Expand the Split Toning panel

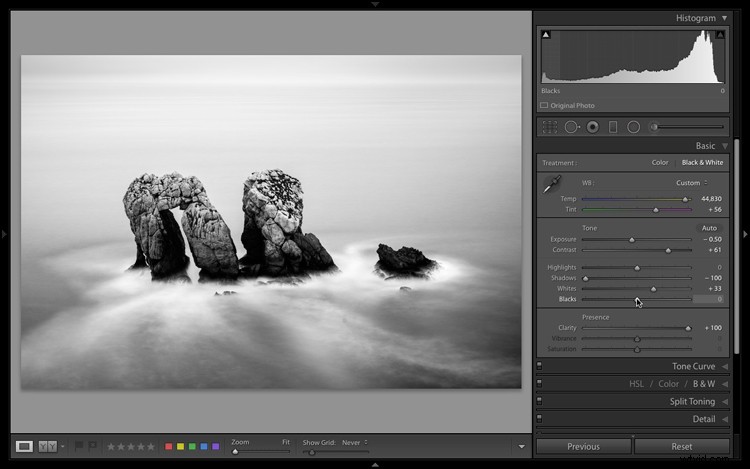click(x=725, y=402)
